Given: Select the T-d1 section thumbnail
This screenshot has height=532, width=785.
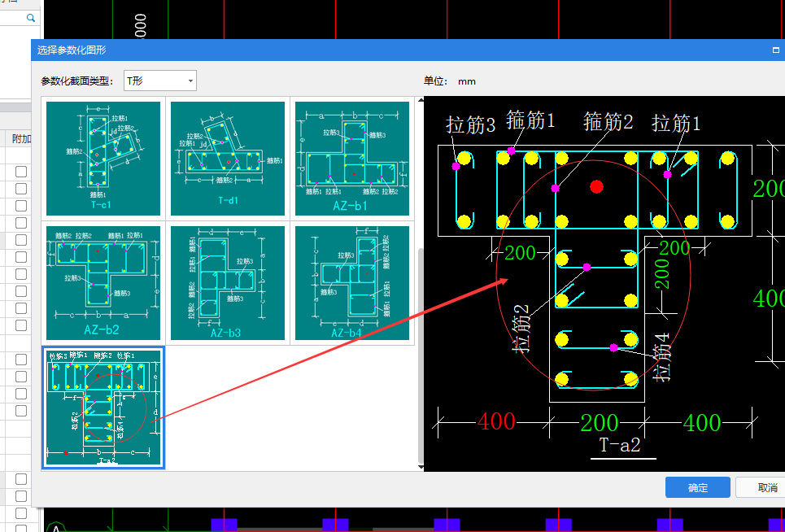Looking at the screenshot, I should 228,158.
